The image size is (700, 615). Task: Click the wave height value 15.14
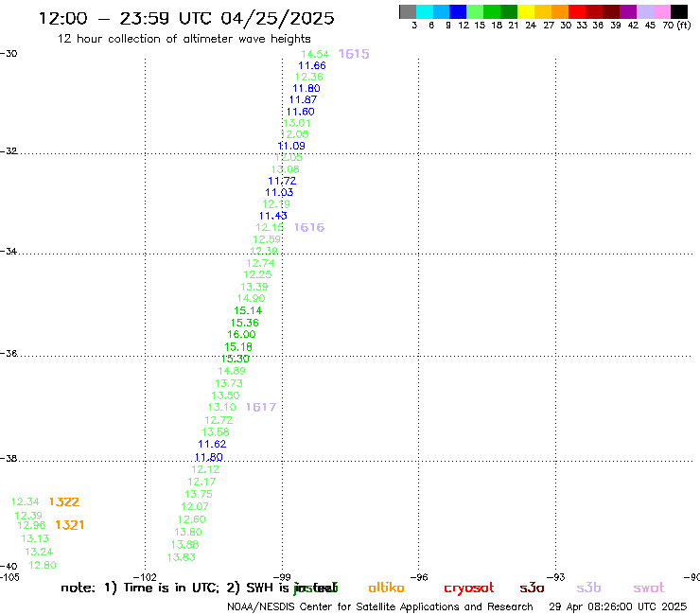click(248, 311)
